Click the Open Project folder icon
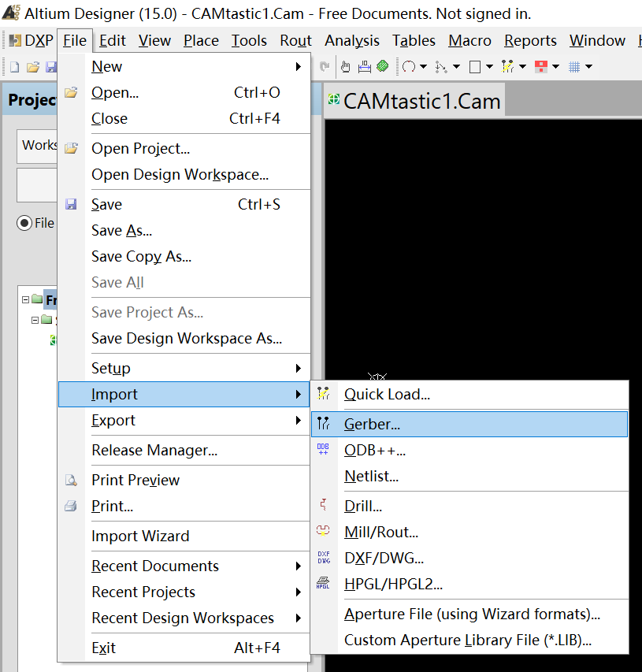 71,148
